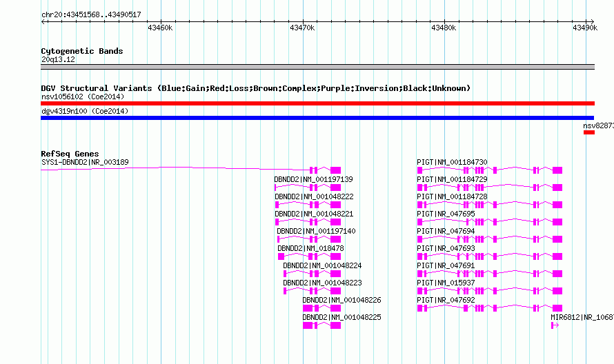Click the ruler's left end arrow

(x=43, y=21)
